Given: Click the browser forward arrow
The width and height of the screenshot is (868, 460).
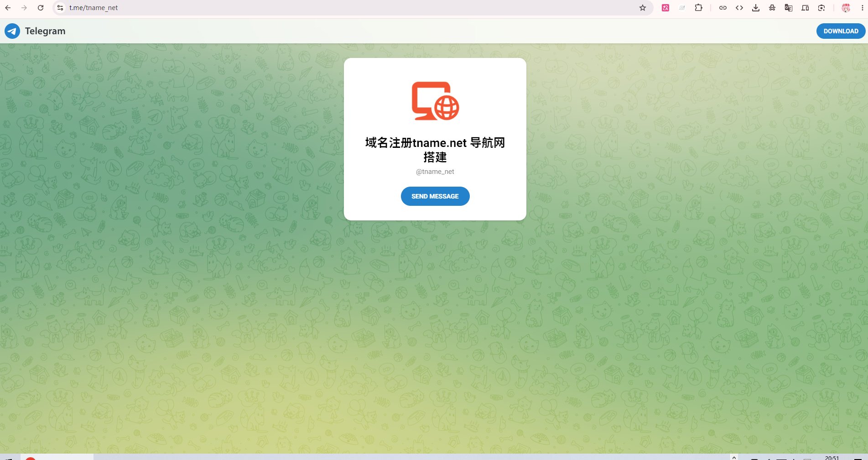Looking at the screenshot, I should point(24,8).
